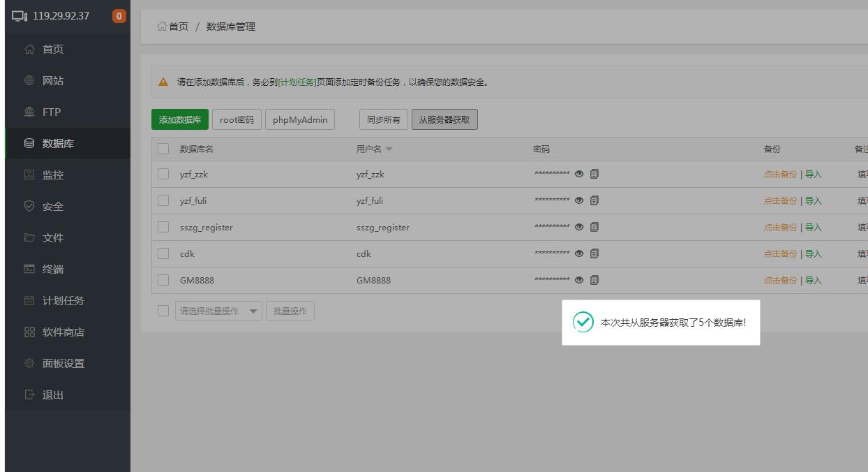Check the box for the cdk database
The width and height of the screenshot is (868, 472).
coord(163,253)
